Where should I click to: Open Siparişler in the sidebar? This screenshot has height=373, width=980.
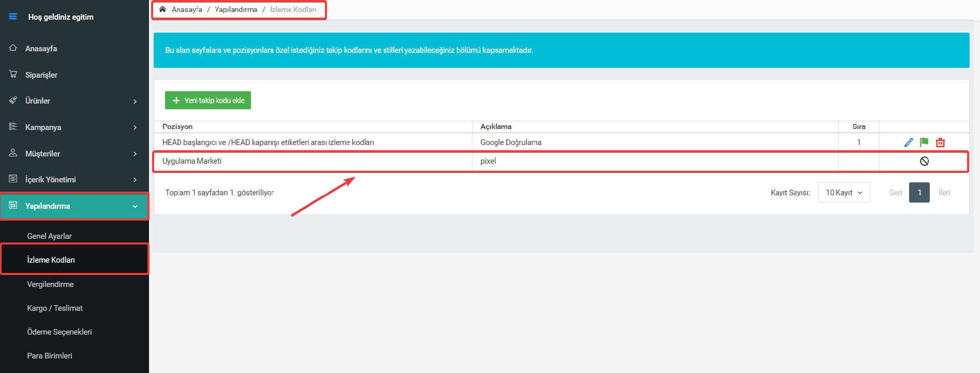[41, 75]
